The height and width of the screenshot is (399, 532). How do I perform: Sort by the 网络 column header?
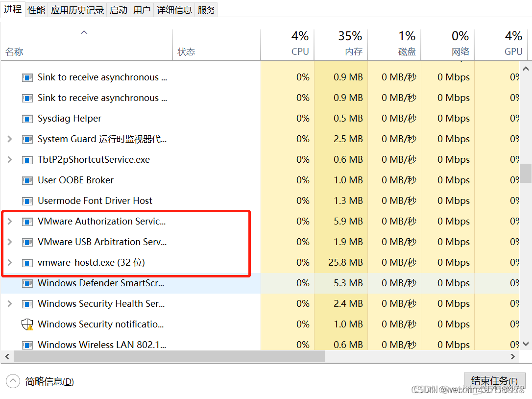click(x=448, y=45)
